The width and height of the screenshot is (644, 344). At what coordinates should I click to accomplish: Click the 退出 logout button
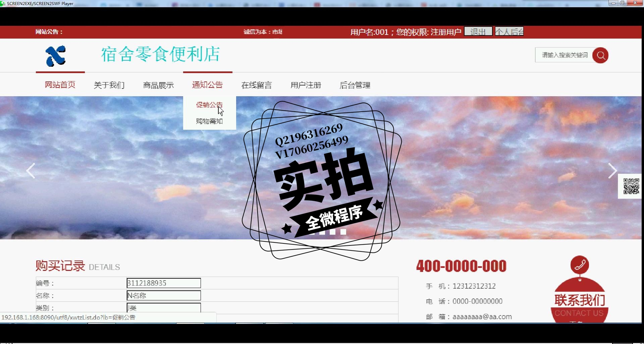pos(478,32)
